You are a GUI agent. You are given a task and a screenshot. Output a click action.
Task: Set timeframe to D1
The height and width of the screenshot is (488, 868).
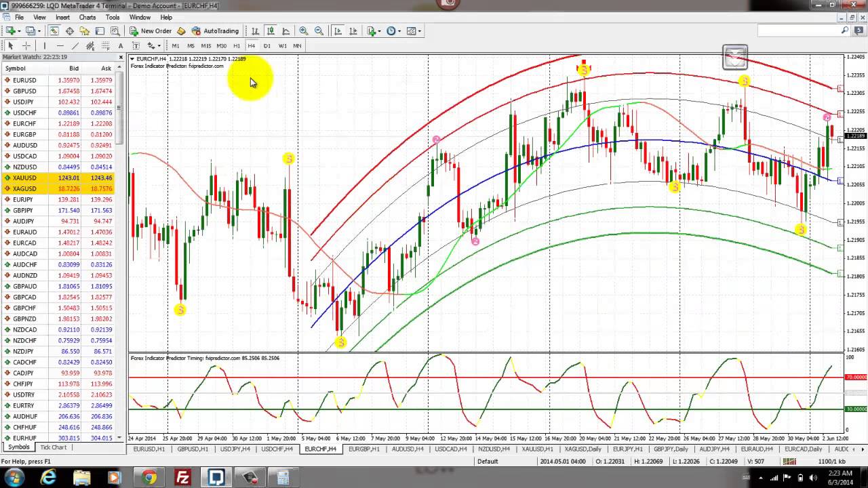[267, 45]
